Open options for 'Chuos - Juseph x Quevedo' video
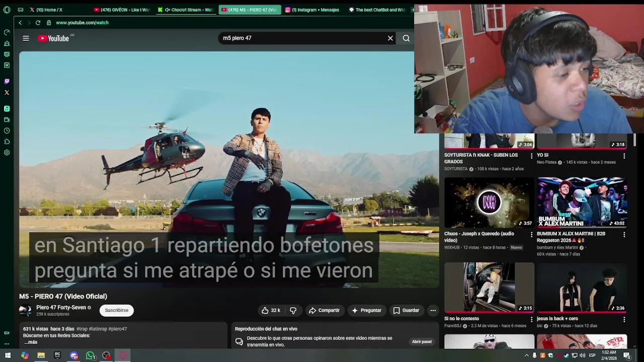This screenshot has width=644, height=362. (x=531, y=234)
